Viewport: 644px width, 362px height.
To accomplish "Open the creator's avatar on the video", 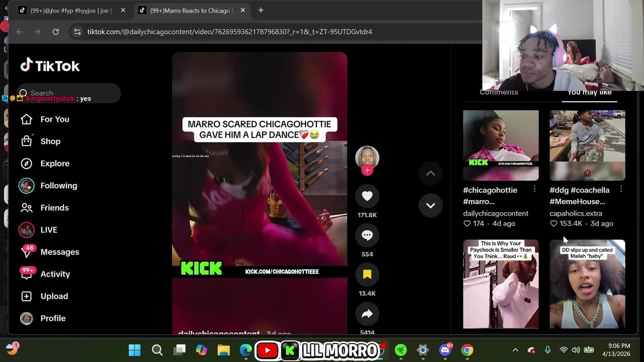I will tap(367, 157).
